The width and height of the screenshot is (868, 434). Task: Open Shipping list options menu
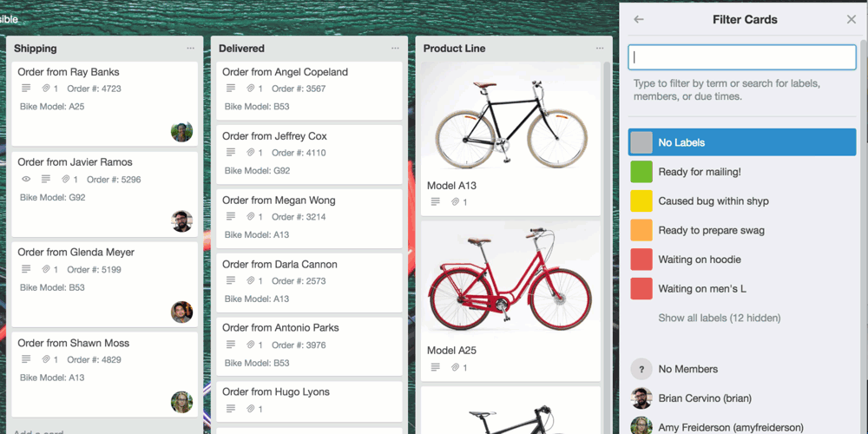190,48
